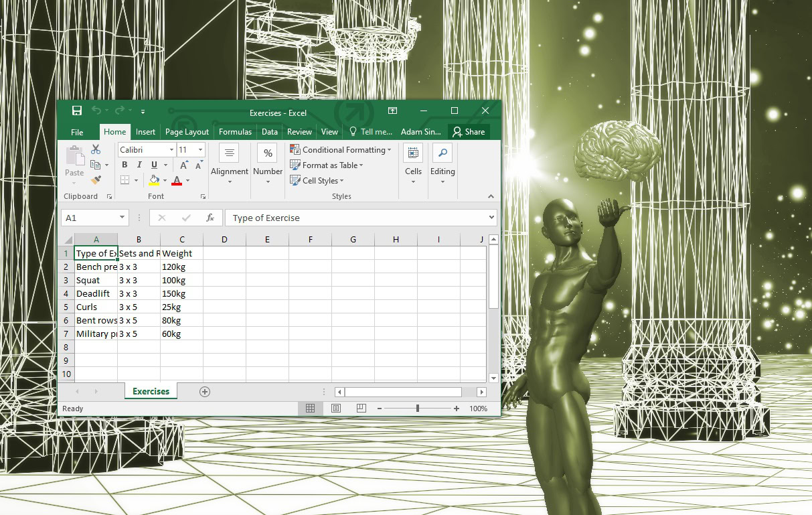
Task: Switch to Page Layout view in status bar
Action: 335,408
